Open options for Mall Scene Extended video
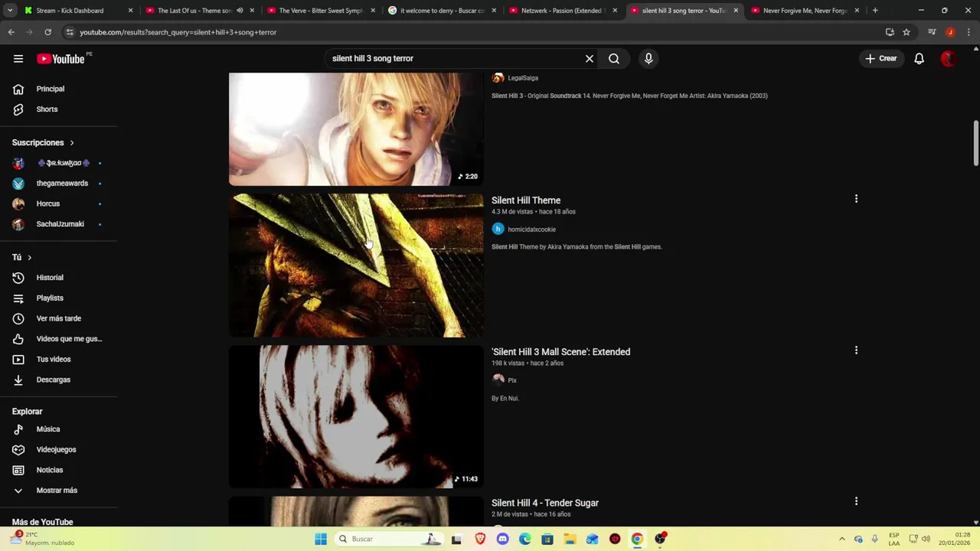This screenshot has width=980, height=551. point(856,350)
